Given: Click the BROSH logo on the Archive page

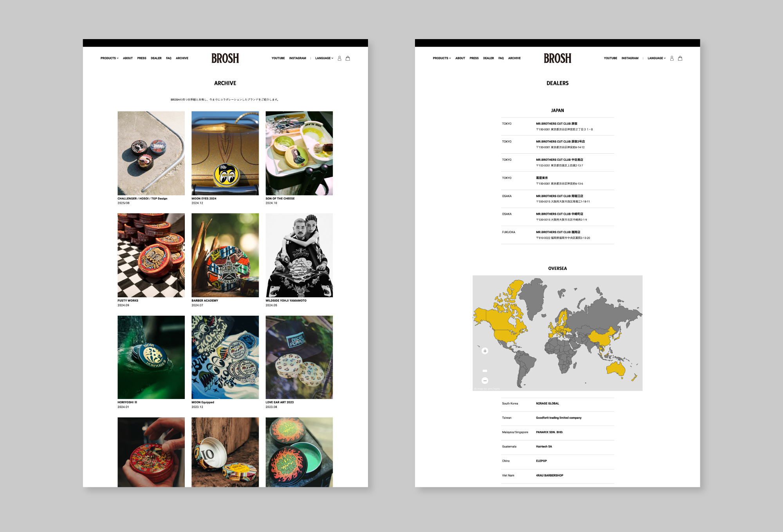Looking at the screenshot, I should (225, 58).
